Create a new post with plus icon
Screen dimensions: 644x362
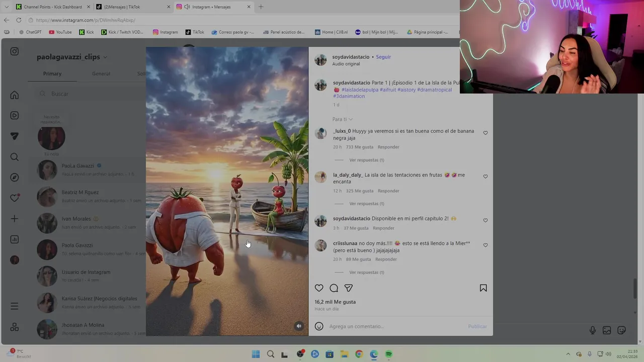pyautogui.click(x=15, y=219)
